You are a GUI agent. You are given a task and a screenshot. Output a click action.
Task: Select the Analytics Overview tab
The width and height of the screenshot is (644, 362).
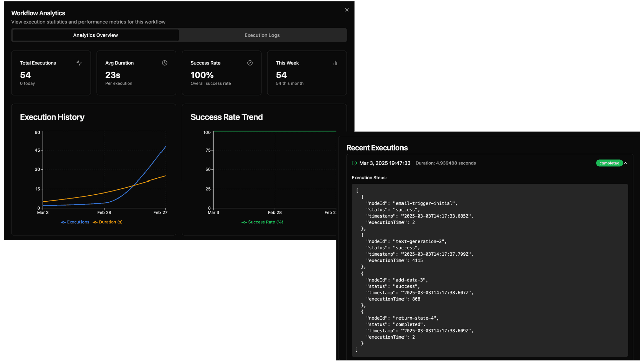point(95,35)
